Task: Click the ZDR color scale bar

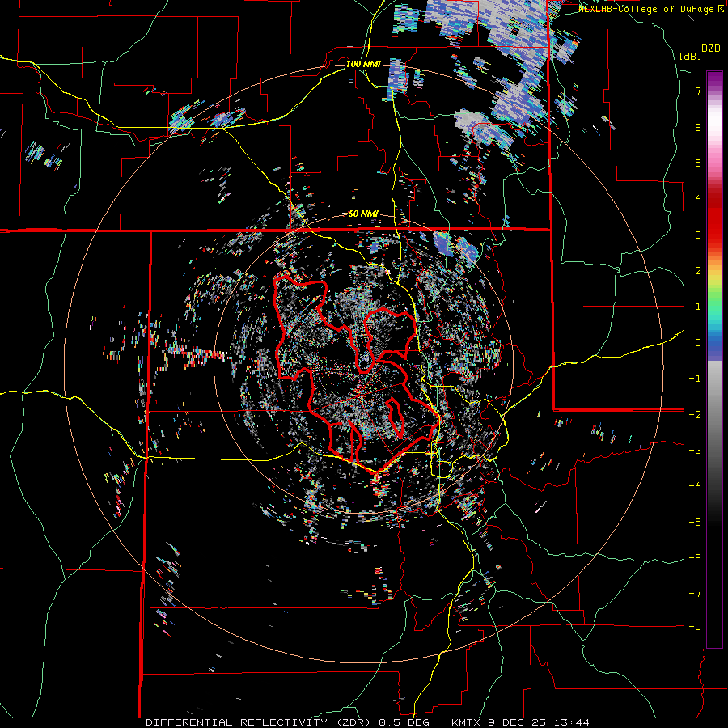Action: point(714,360)
